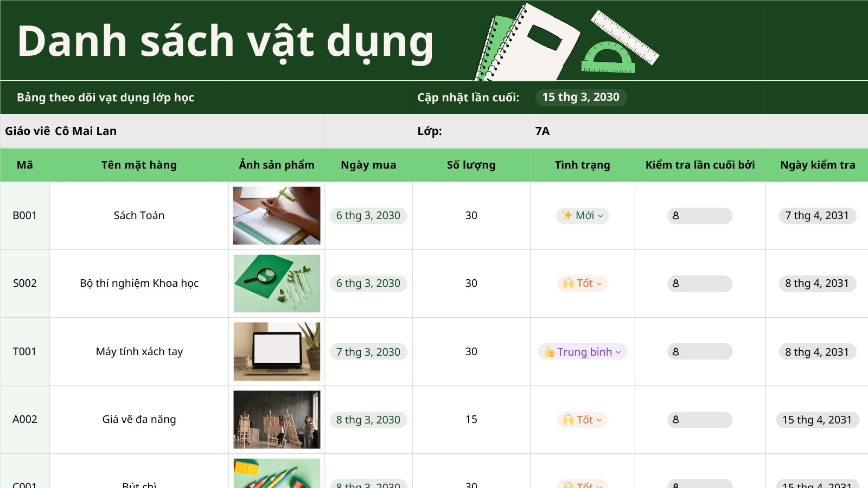Click the Lớp: label
Image resolution: width=868 pixels, height=488 pixels.
click(x=430, y=131)
